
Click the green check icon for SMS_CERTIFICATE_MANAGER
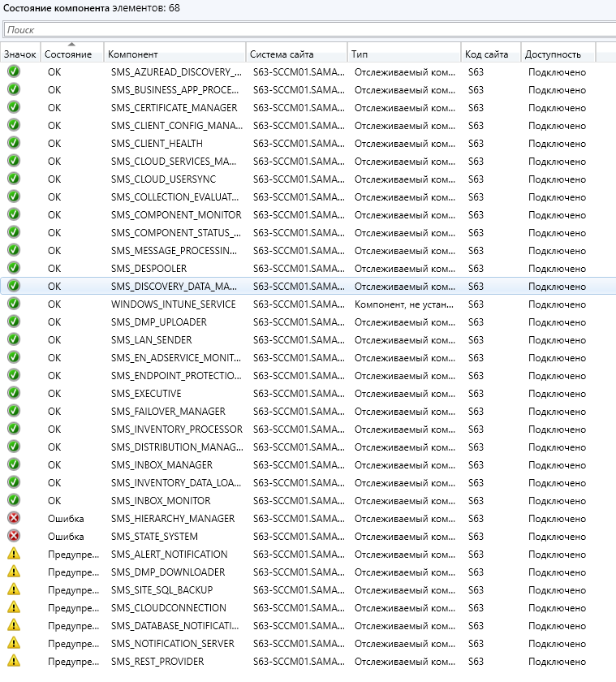14,107
